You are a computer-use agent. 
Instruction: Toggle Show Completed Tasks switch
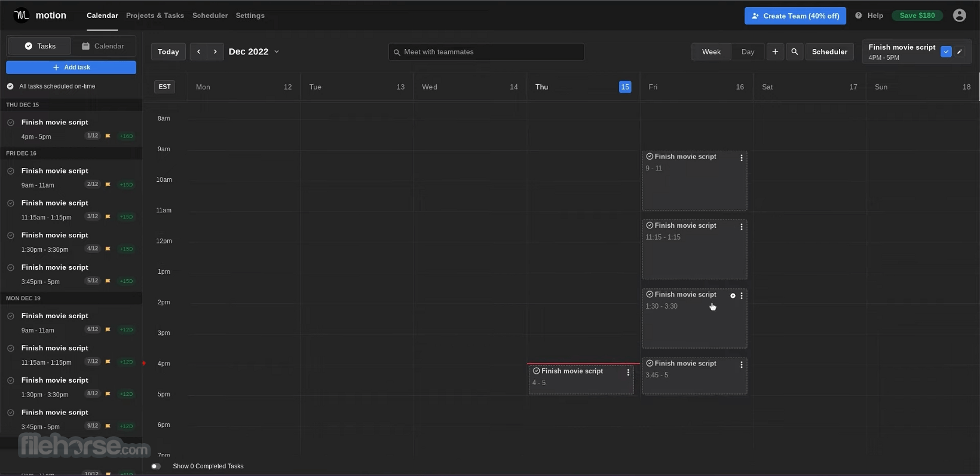(x=156, y=466)
